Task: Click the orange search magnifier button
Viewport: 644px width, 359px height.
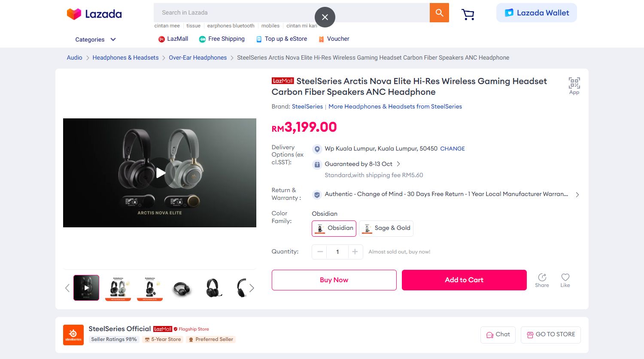Action: pos(439,13)
